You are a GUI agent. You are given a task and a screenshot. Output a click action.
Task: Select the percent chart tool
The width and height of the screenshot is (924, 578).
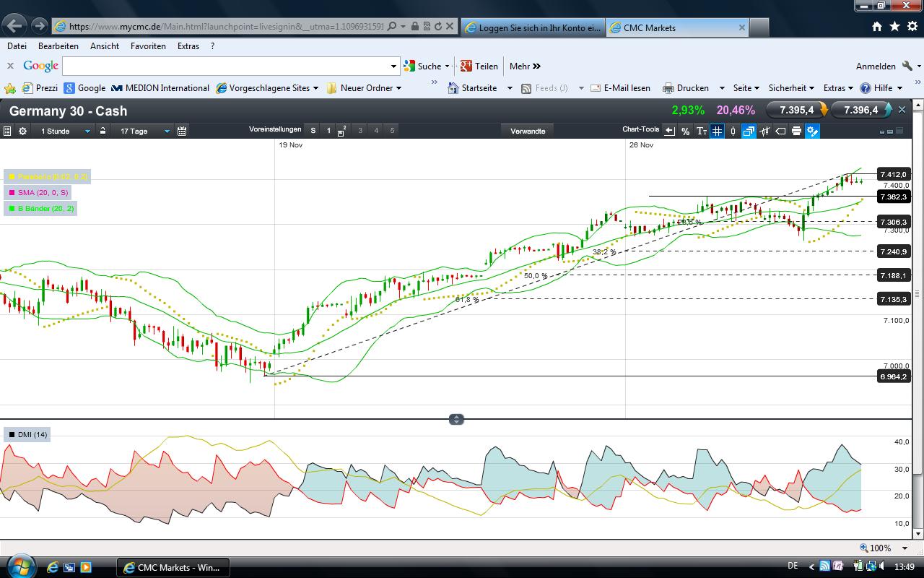[686, 131]
